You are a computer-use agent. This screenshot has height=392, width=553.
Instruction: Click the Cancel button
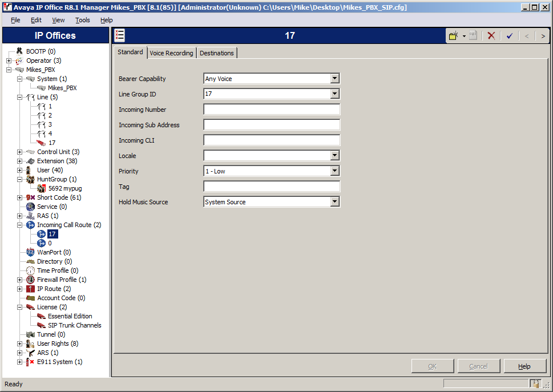tap(479, 366)
